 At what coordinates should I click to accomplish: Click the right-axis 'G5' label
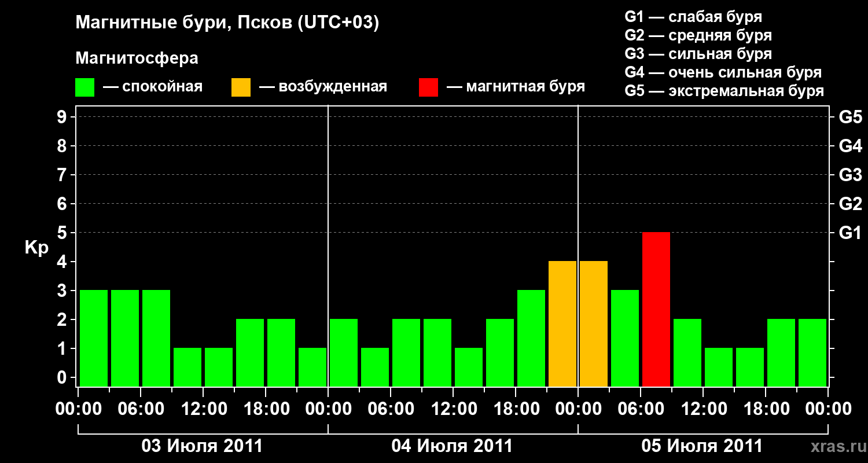[851, 117]
